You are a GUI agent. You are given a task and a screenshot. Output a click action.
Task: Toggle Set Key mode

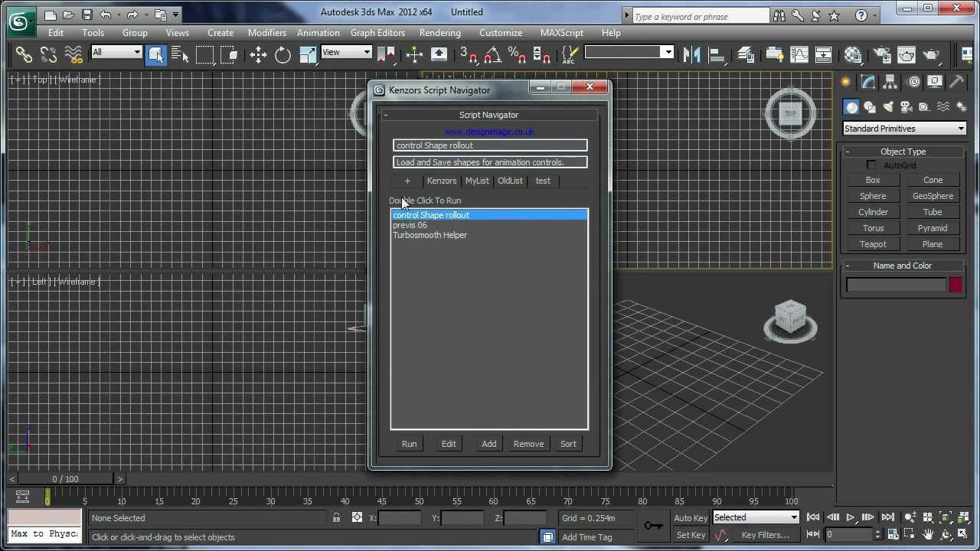click(691, 535)
